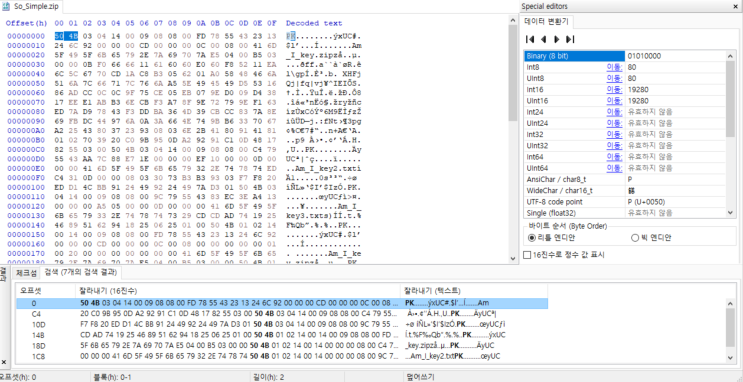Click search results scrollbar down arrow
The height and width of the screenshot is (382, 743).
tap(731, 358)
